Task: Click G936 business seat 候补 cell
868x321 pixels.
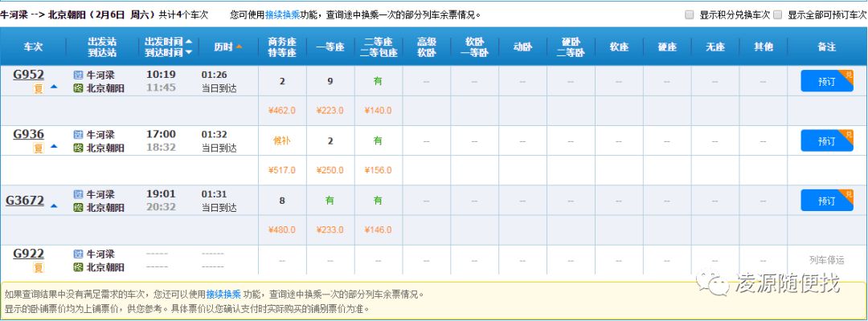Action: (x=282, y=141)
